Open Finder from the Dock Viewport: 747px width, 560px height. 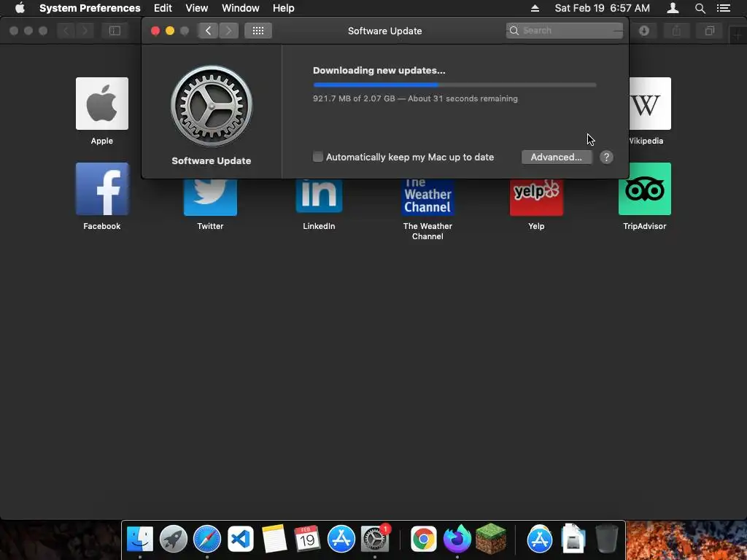(139, 539)
